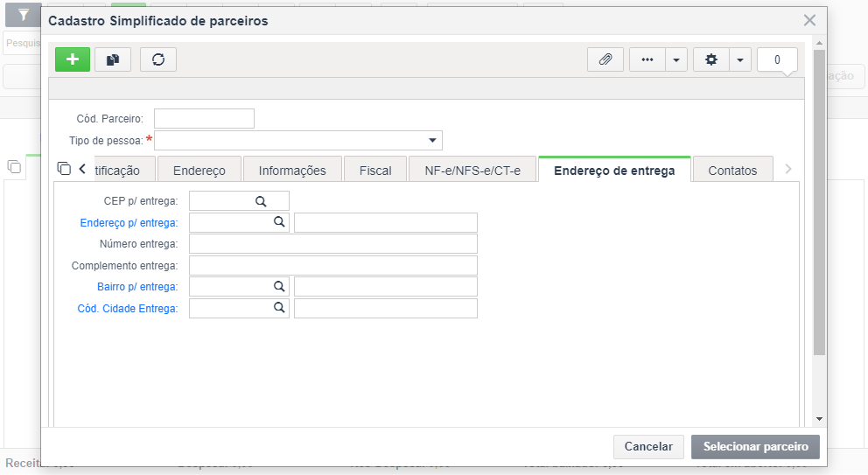Click the scrollbar up arrow

(819, 43)
